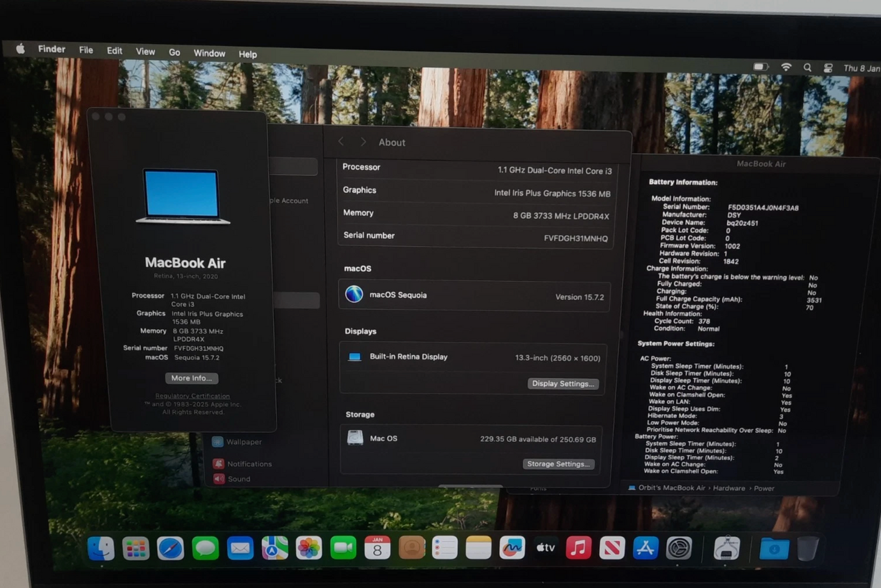
Task: Launch FaceTime from the Dock
Action: click(x=343, y=548)
